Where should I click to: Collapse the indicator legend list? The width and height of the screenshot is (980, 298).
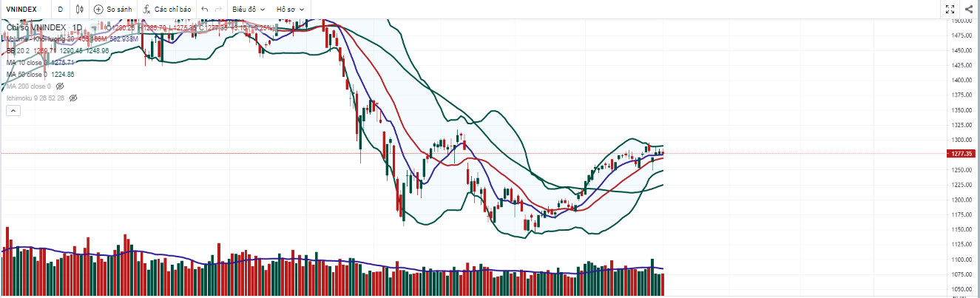[13, 111]
